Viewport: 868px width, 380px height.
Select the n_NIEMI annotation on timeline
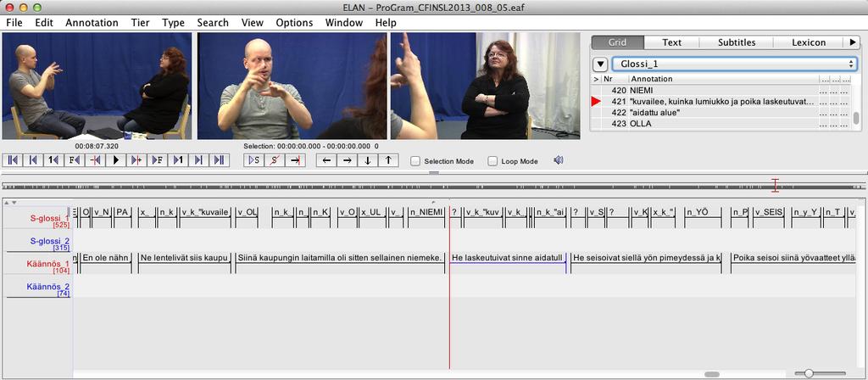pos(426,211)
